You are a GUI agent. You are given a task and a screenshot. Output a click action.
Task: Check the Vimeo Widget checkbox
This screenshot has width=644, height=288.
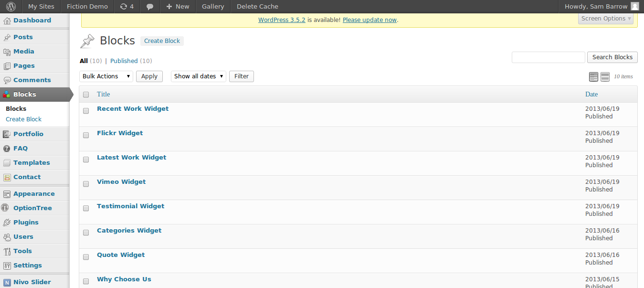(x=86, y=184)
